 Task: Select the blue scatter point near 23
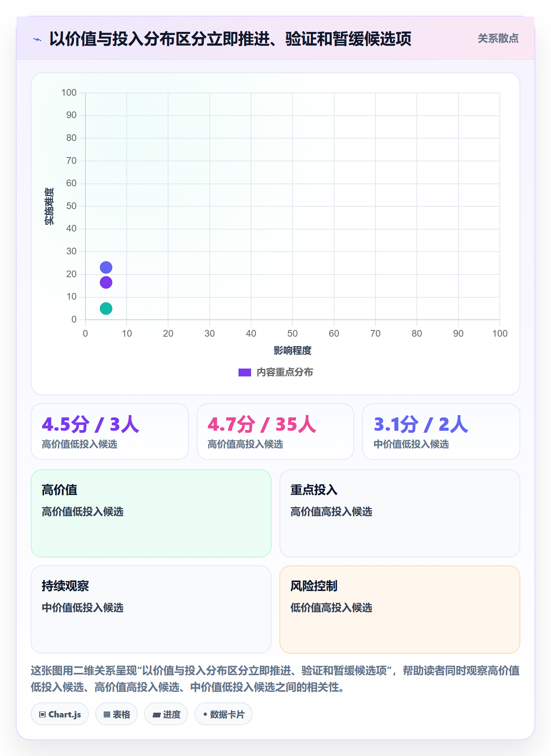point(106,268)
